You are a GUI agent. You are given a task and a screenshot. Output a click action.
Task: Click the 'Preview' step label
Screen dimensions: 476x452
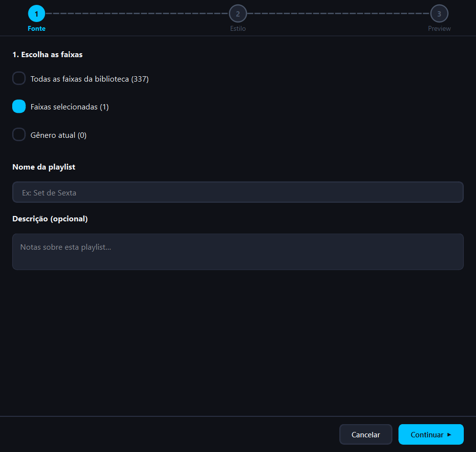tap(439, 28)
